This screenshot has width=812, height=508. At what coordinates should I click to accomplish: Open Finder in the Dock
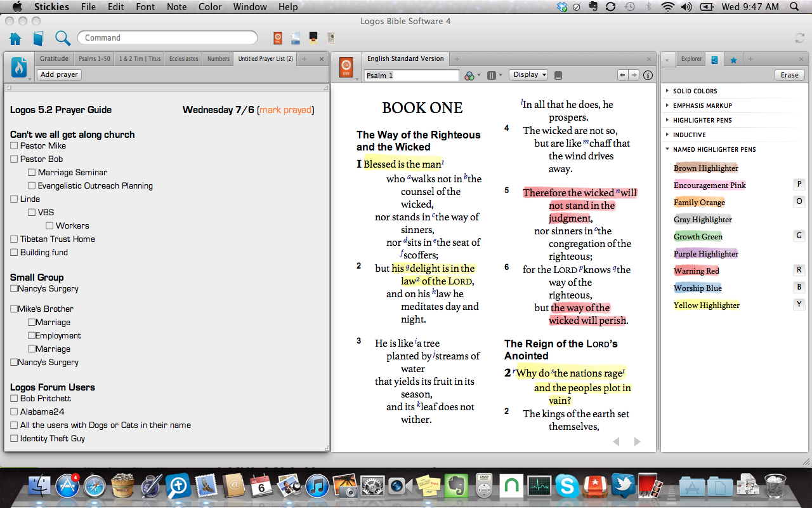(x=39, y=486)
